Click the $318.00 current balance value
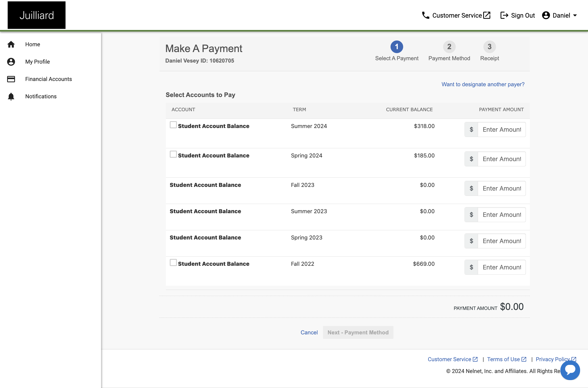This screenshot has height=388, width=588. [424, 126]
